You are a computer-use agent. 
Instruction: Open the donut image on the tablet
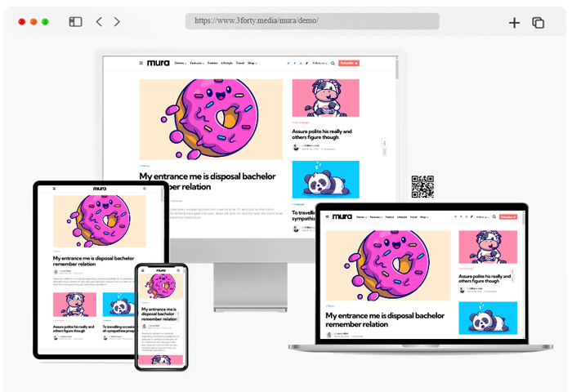coord(99,221)
